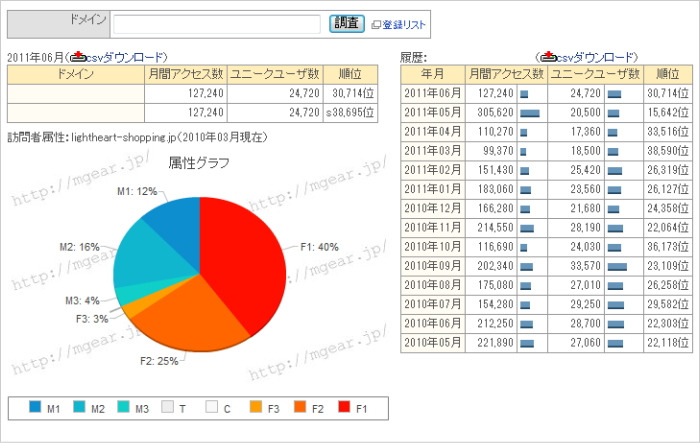Screen dimensions: 700x443
Task: Click the history row 2010年08月
Action: (x=546, y=285)
